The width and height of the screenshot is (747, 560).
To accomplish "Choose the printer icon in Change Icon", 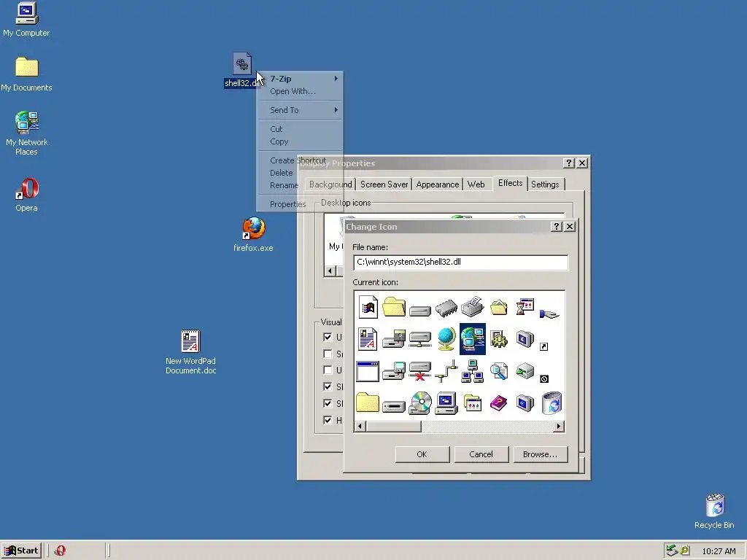I will pyautogui.click(x=473, y=306).
